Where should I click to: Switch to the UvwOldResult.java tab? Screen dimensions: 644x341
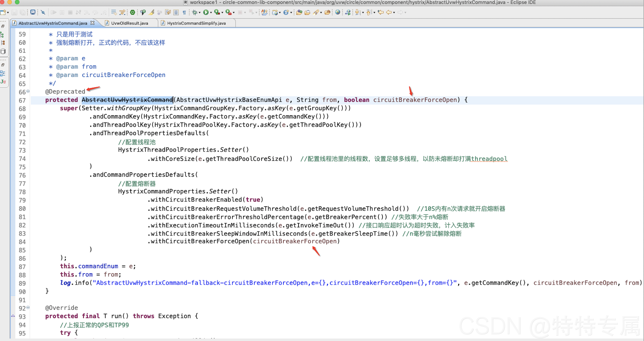click(x=130, y=23)
